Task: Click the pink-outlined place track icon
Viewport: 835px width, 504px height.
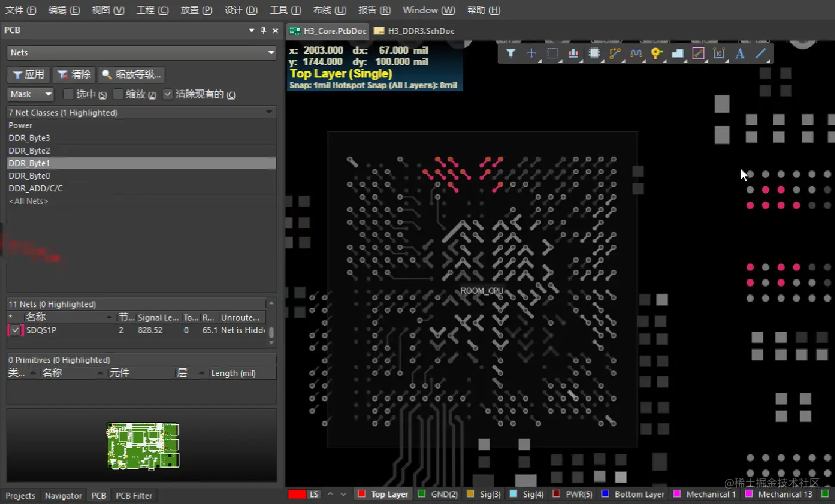Action: point(699,54)
